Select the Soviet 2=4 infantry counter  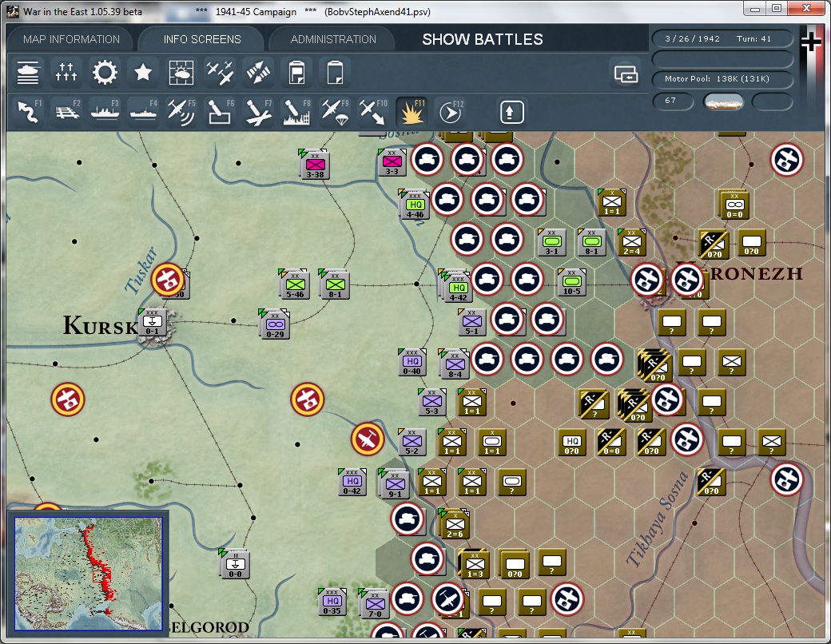click(631, 241)
